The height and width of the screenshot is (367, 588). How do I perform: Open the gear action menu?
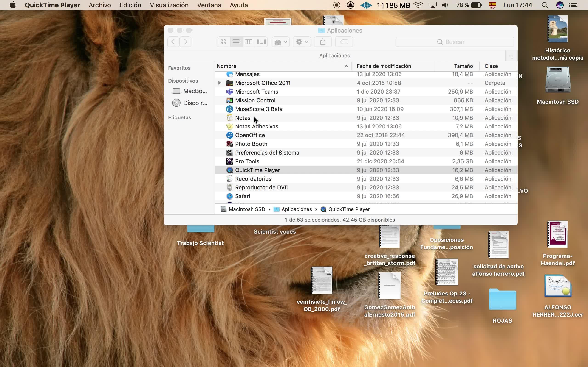(x=302, y=42)
